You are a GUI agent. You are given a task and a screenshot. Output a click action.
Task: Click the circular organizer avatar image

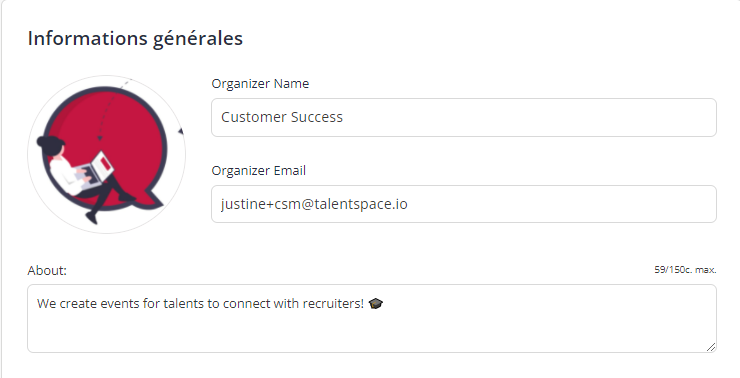107,154
